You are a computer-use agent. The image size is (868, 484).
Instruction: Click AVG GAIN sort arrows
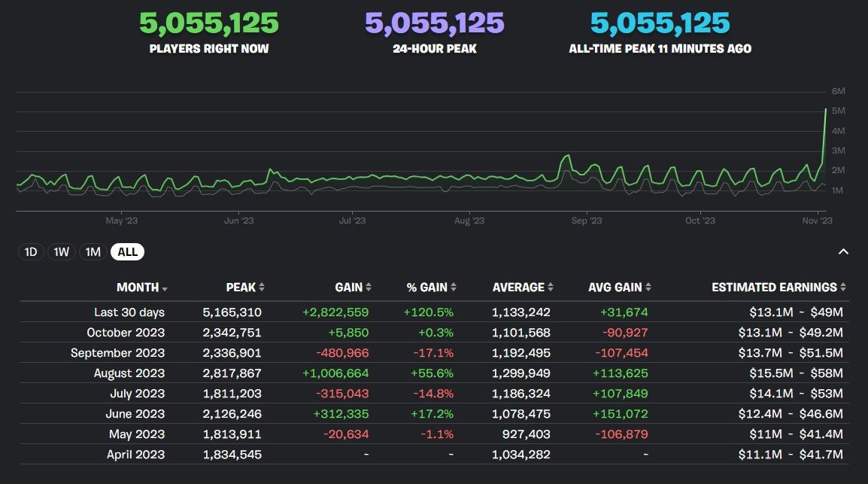[648, 288]
